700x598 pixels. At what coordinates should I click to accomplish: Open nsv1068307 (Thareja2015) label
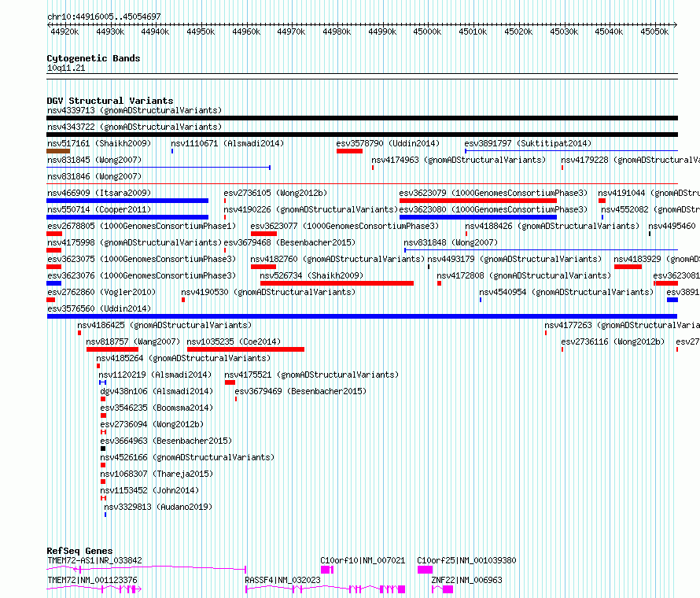click(x=157, y=474)
